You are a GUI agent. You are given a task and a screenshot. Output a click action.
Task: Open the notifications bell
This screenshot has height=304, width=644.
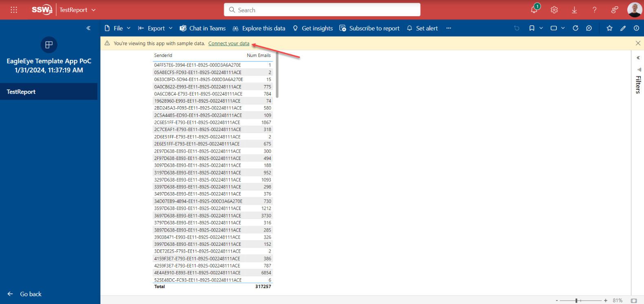(534, 10)
